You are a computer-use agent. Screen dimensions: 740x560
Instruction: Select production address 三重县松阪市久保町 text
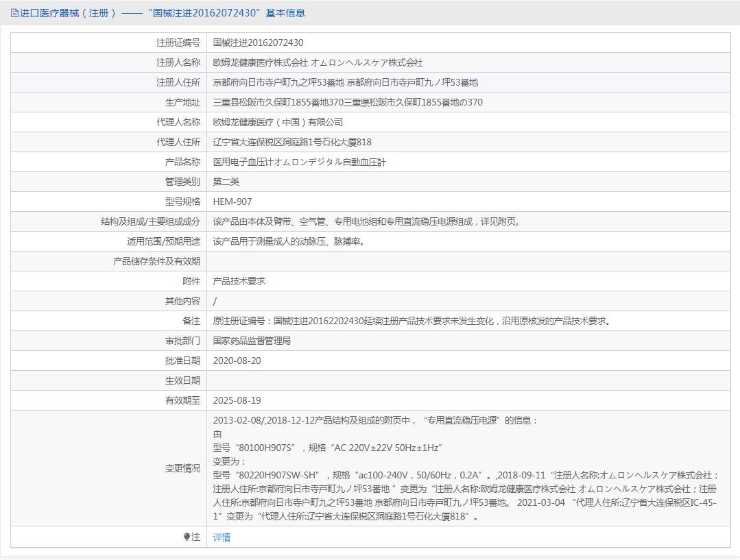tap(252, 102)
